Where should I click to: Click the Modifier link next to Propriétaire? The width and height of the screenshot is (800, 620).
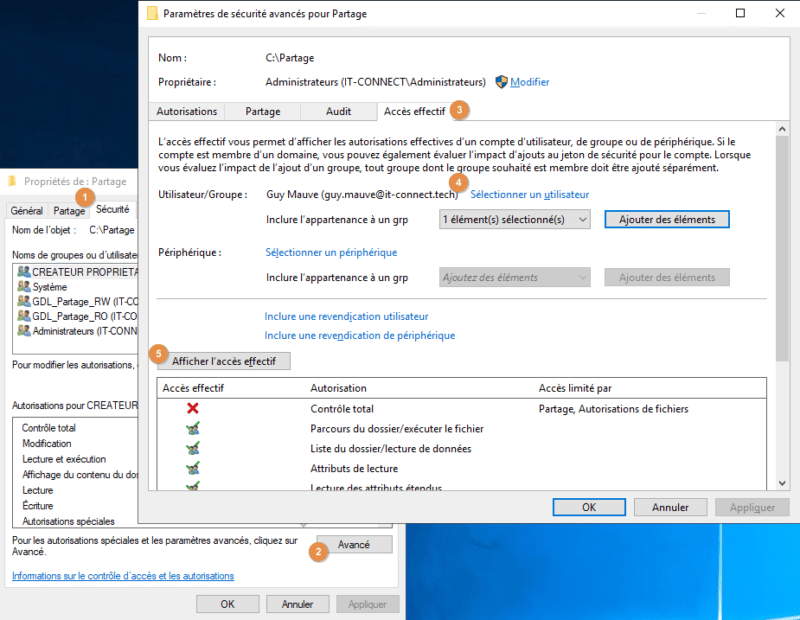pos(528,83)
